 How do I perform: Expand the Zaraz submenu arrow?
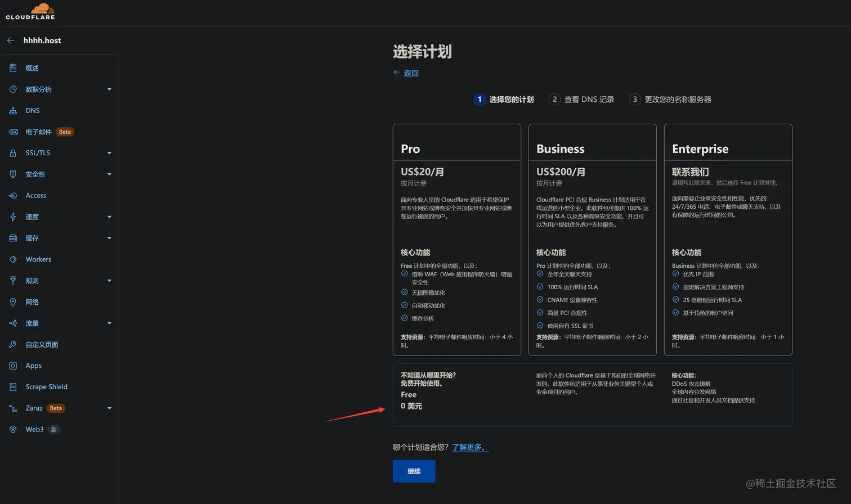pyautogui.click(x=109, y=408)
